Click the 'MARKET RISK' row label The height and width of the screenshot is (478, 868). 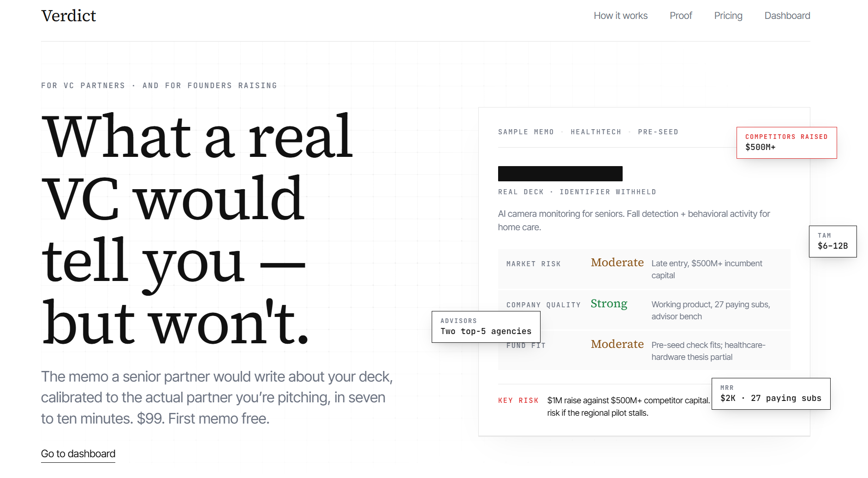534,264
